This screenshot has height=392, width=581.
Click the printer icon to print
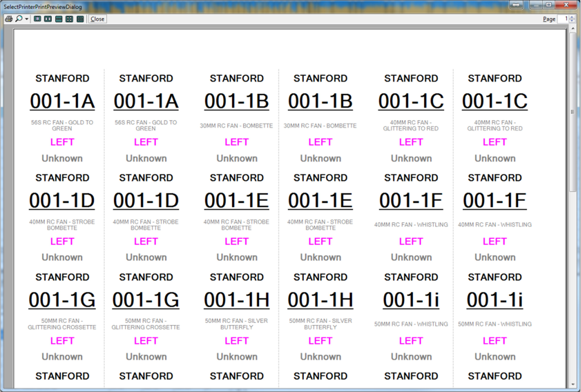click(x=9, y=19)
